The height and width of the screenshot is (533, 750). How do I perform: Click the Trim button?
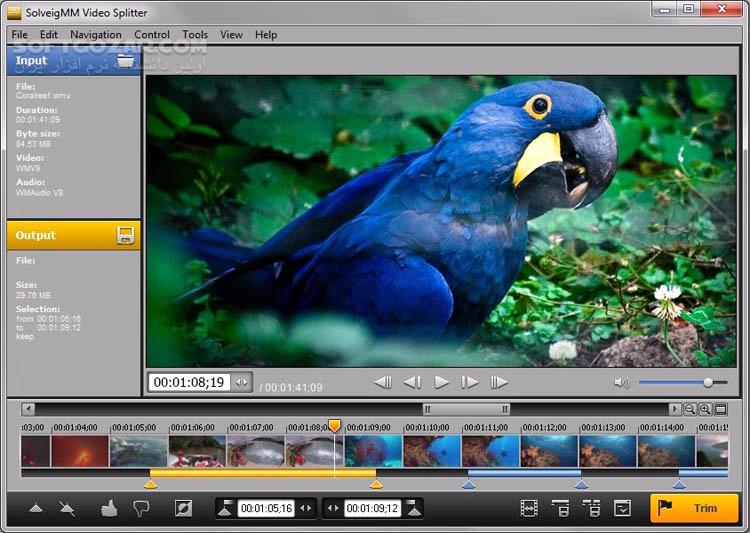[694, 508]
